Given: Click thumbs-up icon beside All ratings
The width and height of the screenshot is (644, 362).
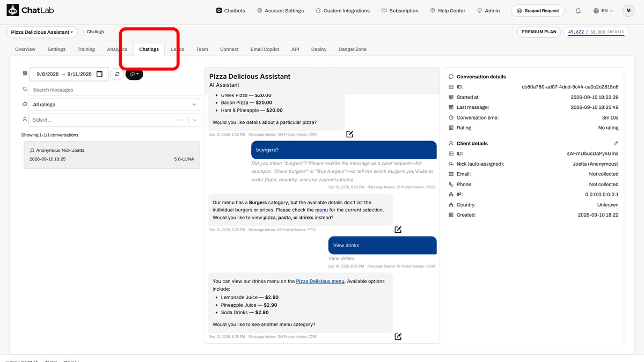Looking at the screenshot, I should pyautogui.click(x=25, y=104).
